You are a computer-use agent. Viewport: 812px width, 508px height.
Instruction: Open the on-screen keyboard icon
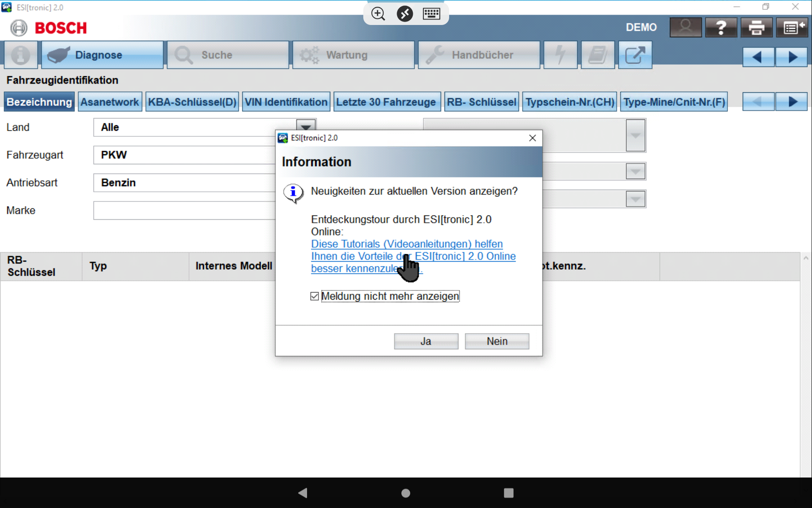tap(431, 14)
